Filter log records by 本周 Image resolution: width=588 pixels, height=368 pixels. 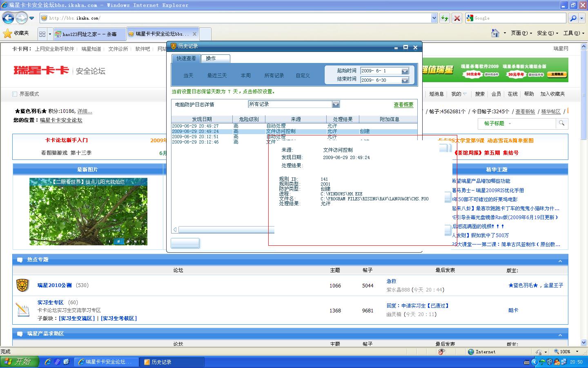245,76
